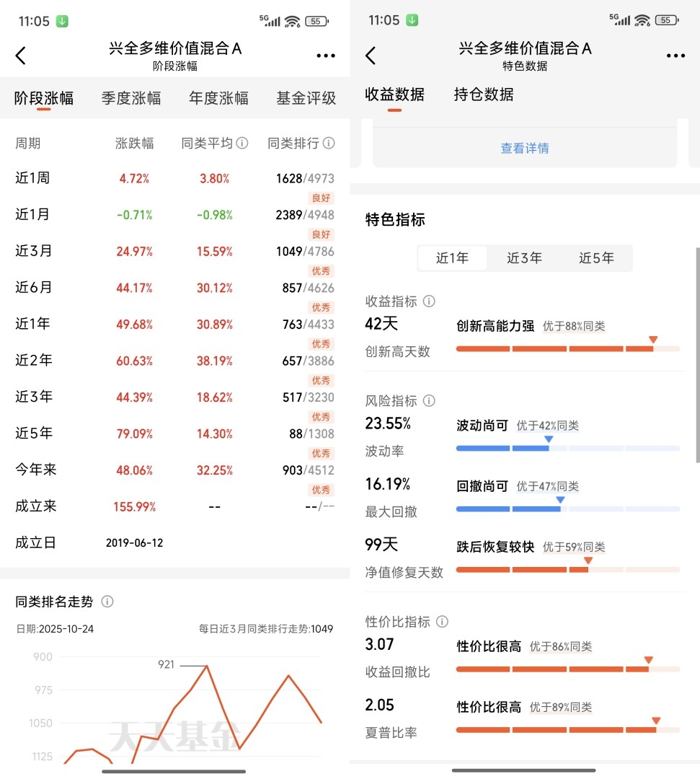This screenshot has height=779, width=700.
Task: Tap 2.05 Sharpe ratio value
Action: pyautogui.click(x=379, y=705)
